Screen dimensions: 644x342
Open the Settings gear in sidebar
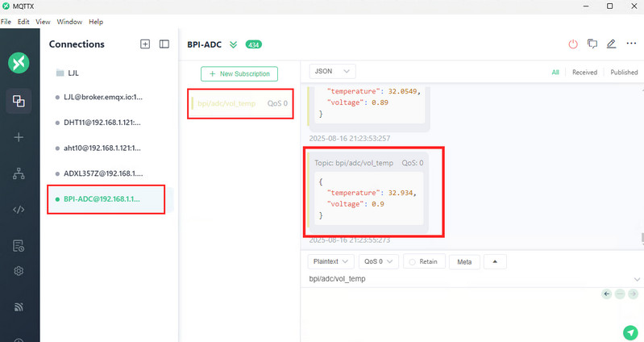[19, 271]
